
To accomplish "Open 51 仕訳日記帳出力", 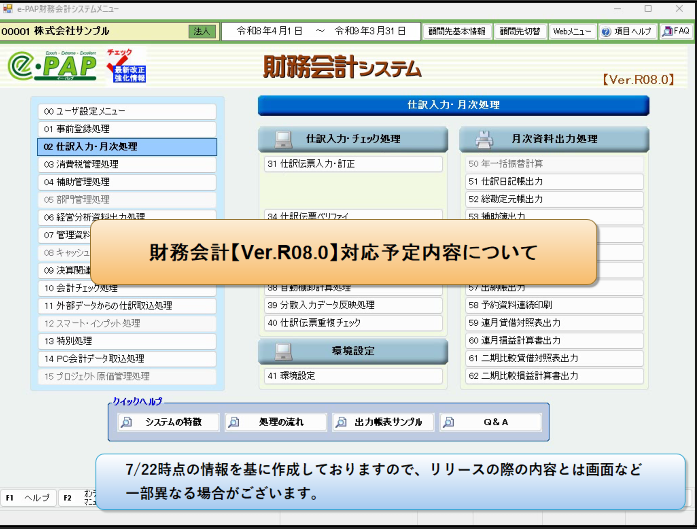I will [554, 181].
